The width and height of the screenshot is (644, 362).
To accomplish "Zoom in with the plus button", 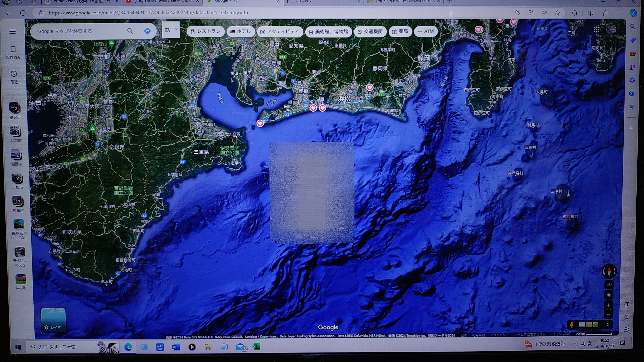I will click(608, 305).
